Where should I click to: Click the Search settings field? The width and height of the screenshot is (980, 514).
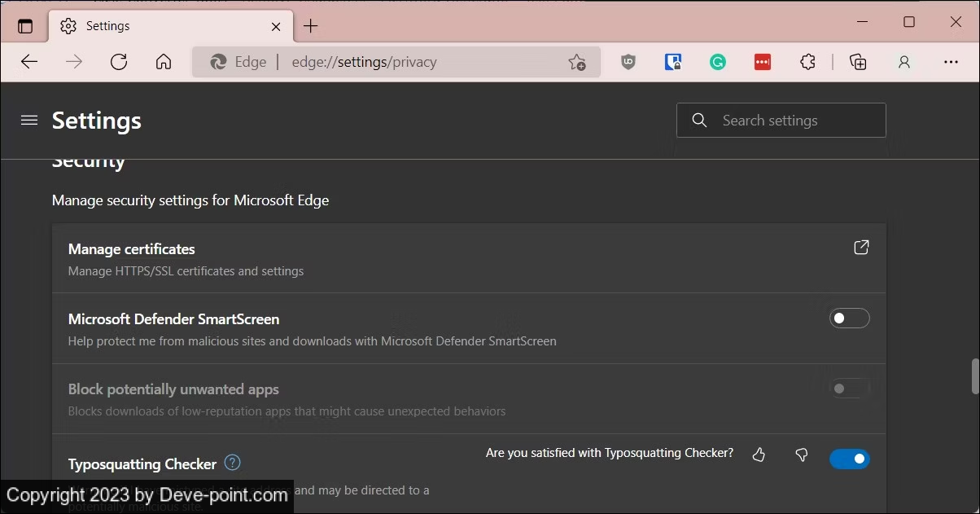pos(781,121)
